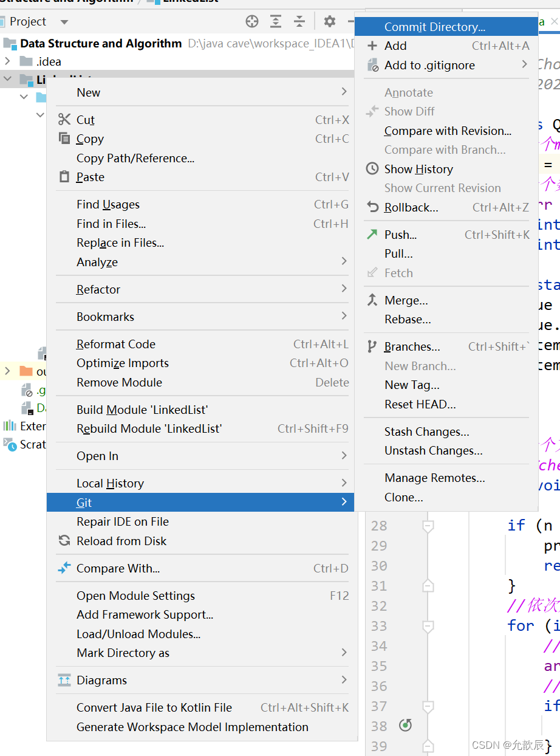Click the Select Opened File crosshair icon
Viewport: 560px width, 756px height.
tap(252, 21)
